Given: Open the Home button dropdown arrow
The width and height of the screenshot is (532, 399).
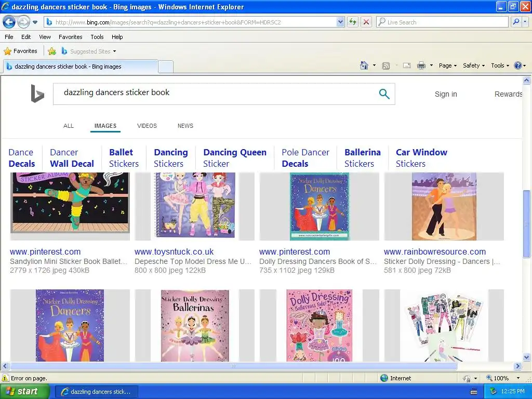Looking at the screenshot, I should point(374,65).
